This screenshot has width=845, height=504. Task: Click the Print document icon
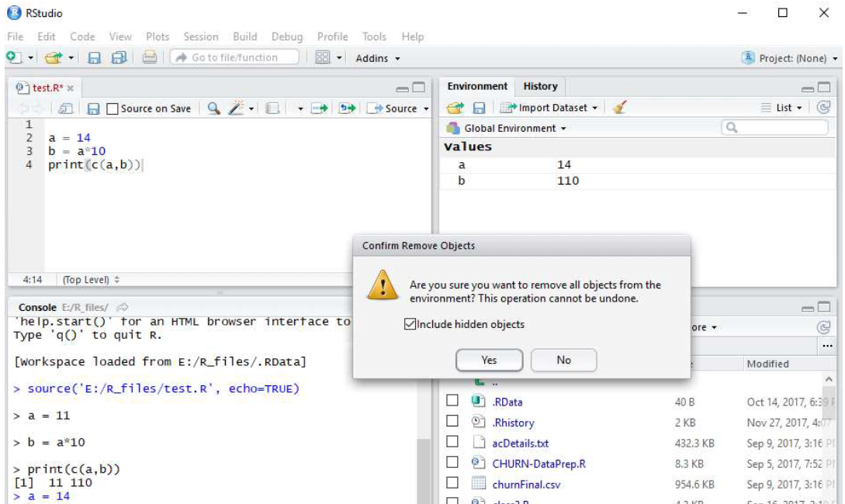[150, 58]
